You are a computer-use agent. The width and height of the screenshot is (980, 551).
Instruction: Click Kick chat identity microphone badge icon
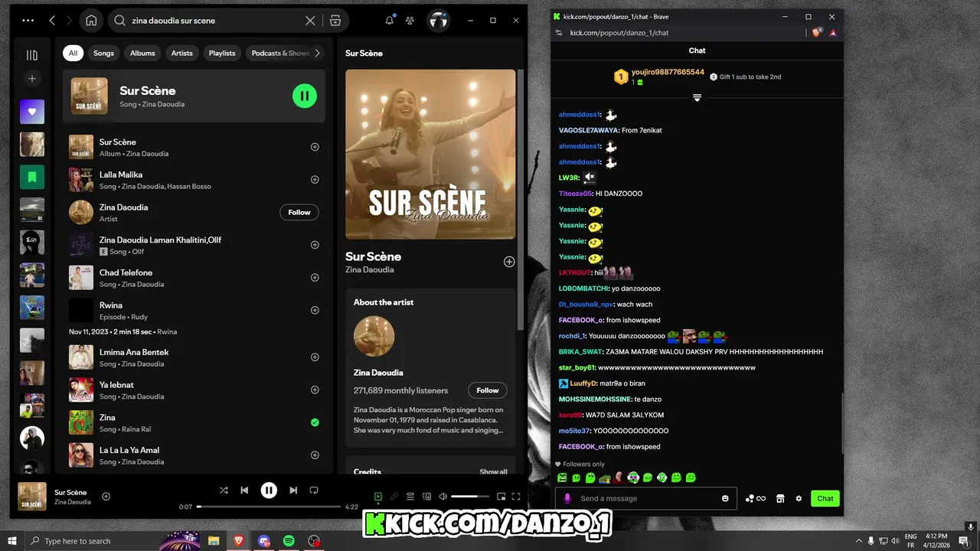tap(567, 498)
